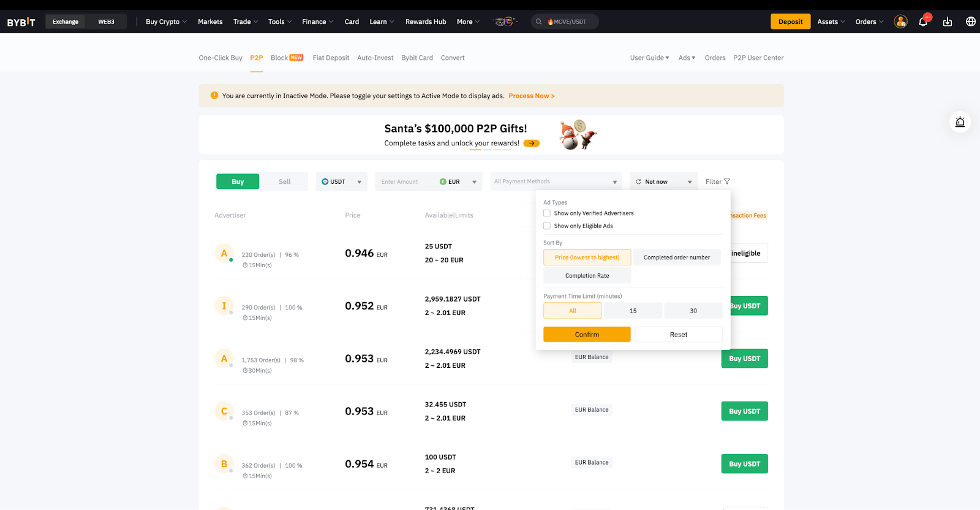Switch to Auto-Invest tab
The height and width of the screenshot is (510, 980).
[x=375, y=58]
